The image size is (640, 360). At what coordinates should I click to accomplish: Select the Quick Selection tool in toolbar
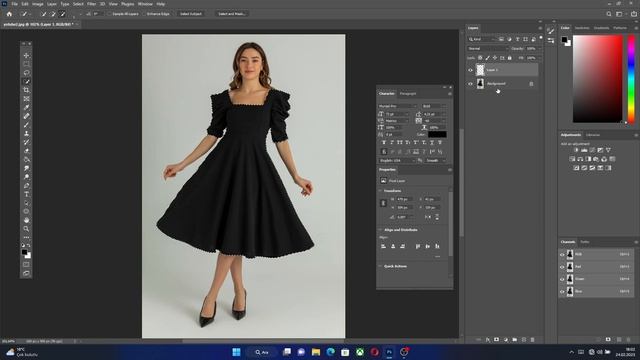[x=27, y=81]
